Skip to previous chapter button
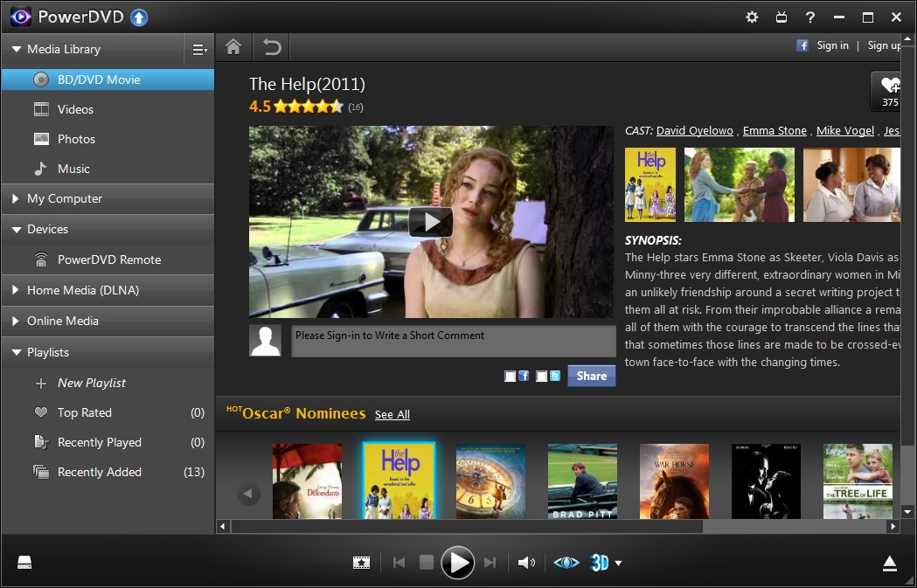The image size is (917, 588). point(399,563)
